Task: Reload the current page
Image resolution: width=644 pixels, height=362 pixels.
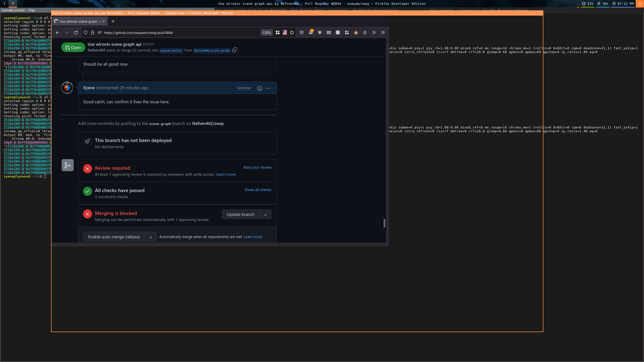Action: [76, 33]
